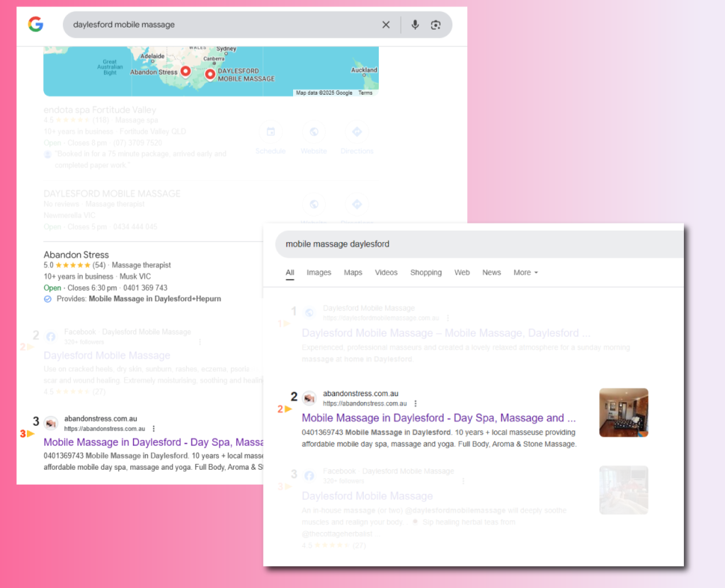Viewport: 725px width, 588px height.
Task: Click the Abandon Stress map pin
Action: pyautogui.click(x=185, y=71)
